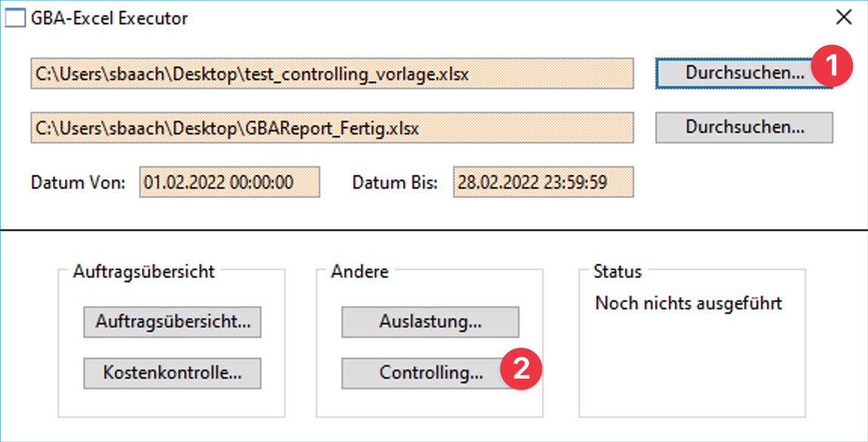Click the GBA-Excel Executor window icon
Image resolution: width=868 pixels, height=442 pixels.
15,18
